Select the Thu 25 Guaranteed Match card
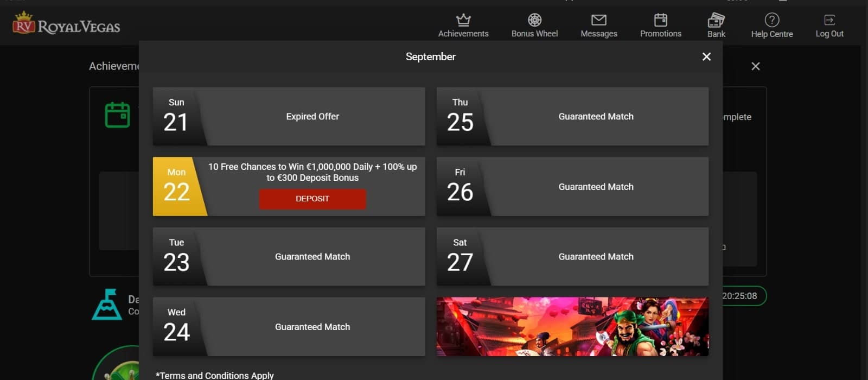Screen dimensions: 868x380 pos(572,116)
